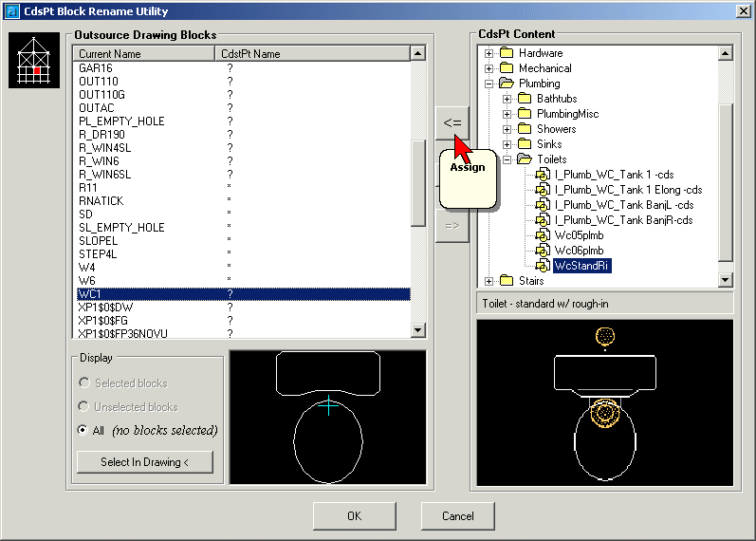Sort by the 'CdstPt Name' column header

tap(312, 53)
